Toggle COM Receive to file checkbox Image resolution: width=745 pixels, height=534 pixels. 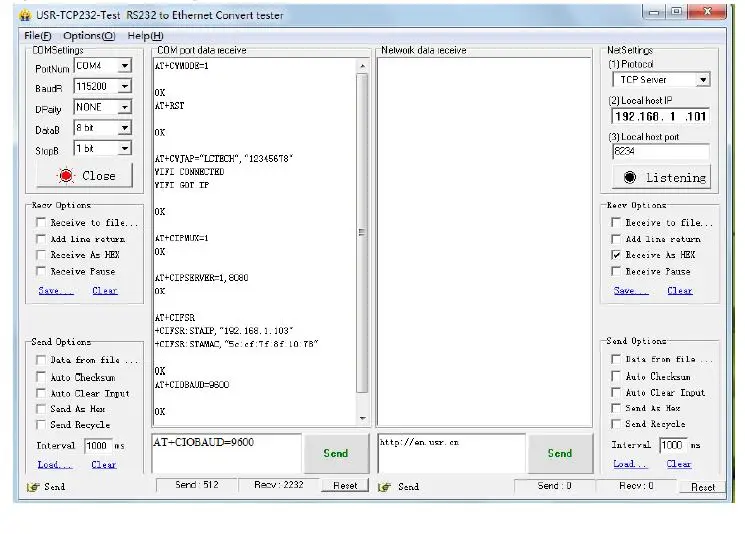click(x=41, y=222)
